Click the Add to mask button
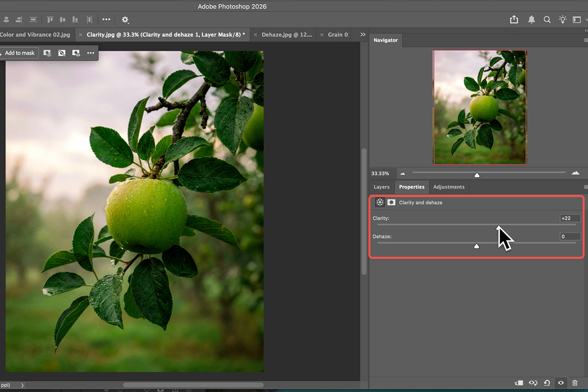This screenshot has width=588, height=392. 18,53
